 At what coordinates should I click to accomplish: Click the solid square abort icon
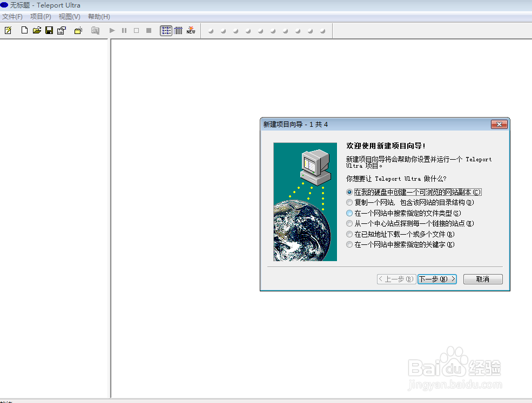click(149, 31)
